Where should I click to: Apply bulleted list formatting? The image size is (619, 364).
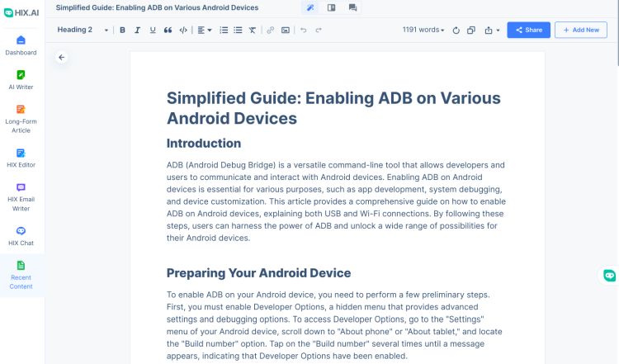click(238, 30)
